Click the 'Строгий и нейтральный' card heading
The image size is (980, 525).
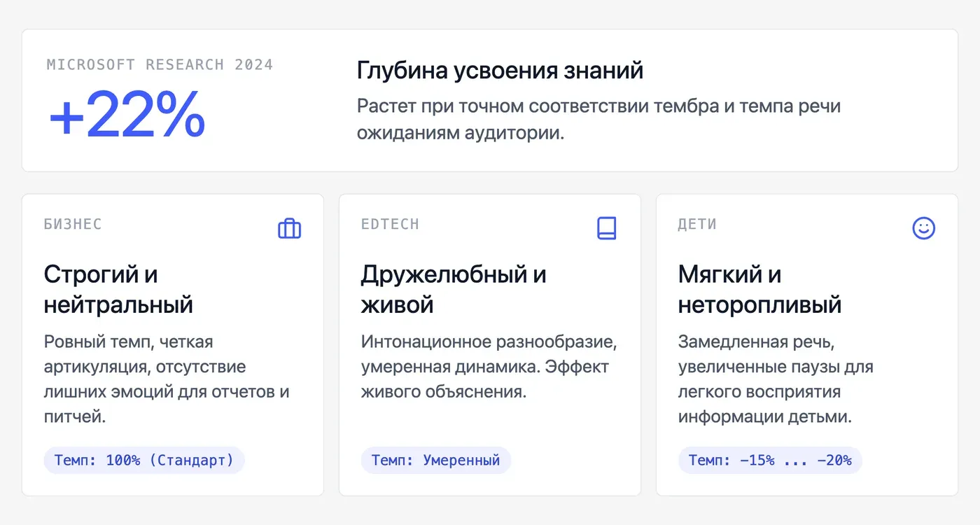tap(118, 289)
